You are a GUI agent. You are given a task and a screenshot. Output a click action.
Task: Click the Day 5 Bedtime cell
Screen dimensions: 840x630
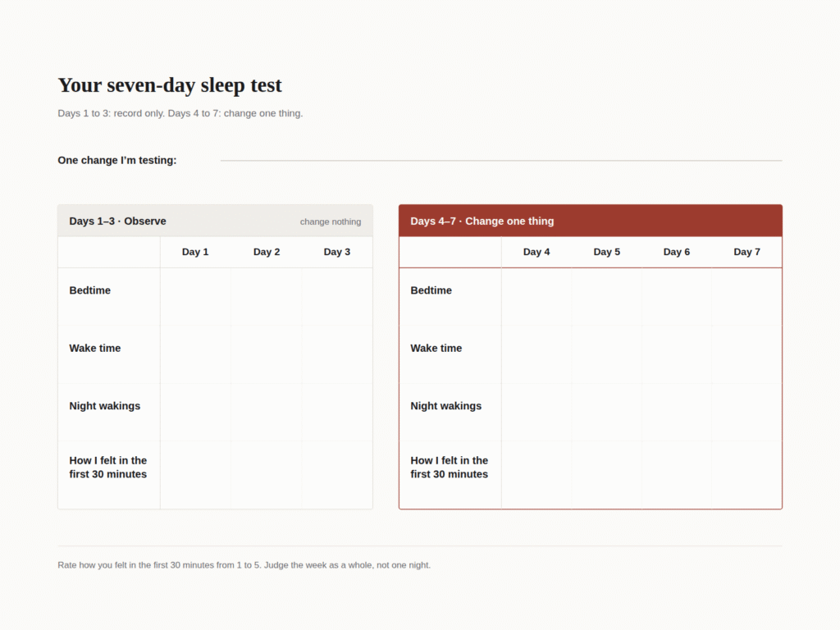click(x=606, y=297)
